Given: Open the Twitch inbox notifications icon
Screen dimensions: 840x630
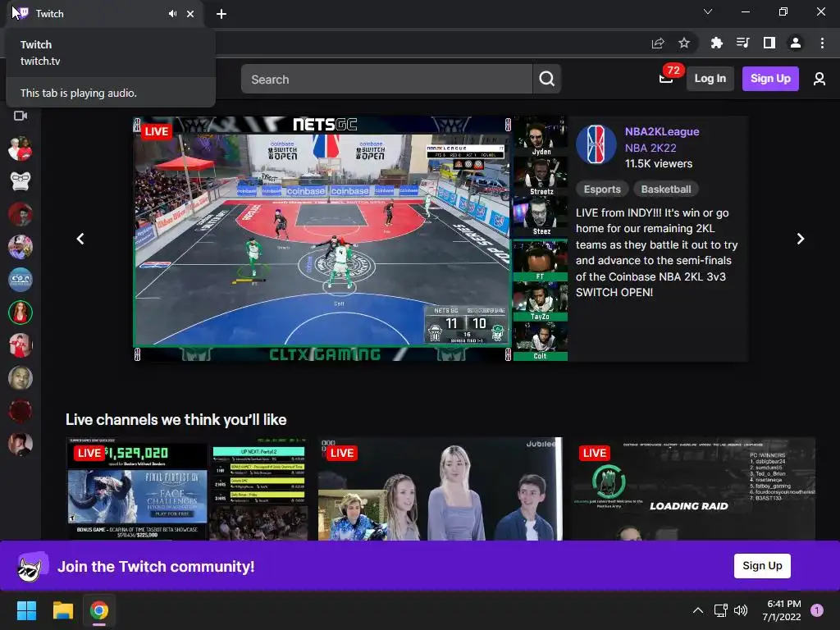Looking at the screenshot, I should [x=666, y=79].
